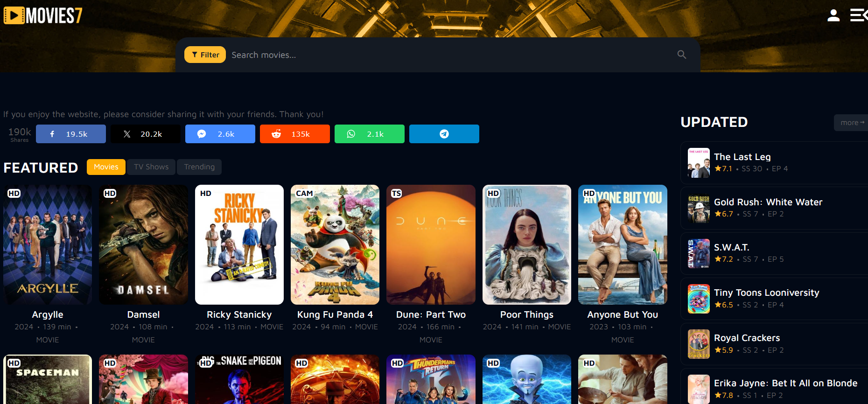Open the S.W.A.T. updated entry

[x=774, y=253]
